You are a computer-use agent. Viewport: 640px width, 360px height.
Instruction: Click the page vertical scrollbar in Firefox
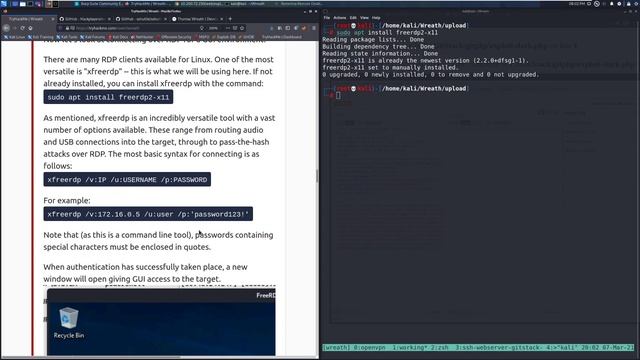point(317,176)
